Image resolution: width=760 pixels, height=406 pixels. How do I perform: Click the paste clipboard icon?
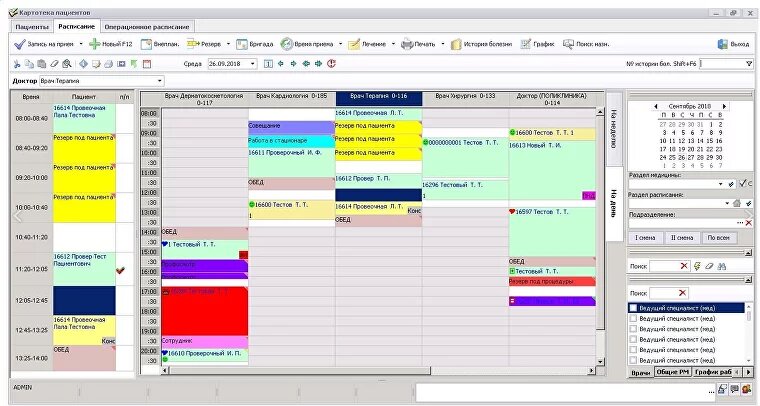pyautogui.click(x=42, y=63)
